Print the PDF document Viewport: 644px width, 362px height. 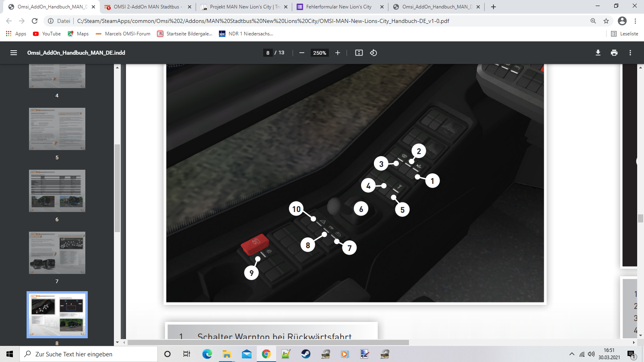click(x=614, y=53)
